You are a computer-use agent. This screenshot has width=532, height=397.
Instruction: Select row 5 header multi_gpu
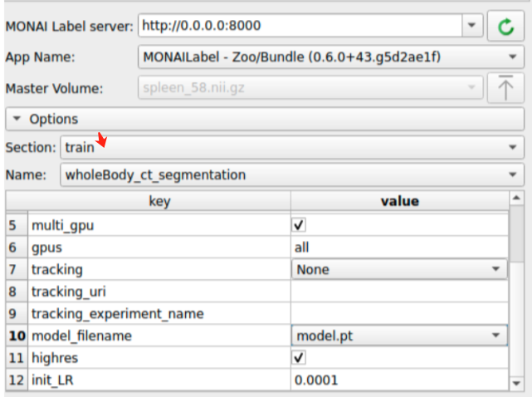pyautogui.click(x=17, y=225)
